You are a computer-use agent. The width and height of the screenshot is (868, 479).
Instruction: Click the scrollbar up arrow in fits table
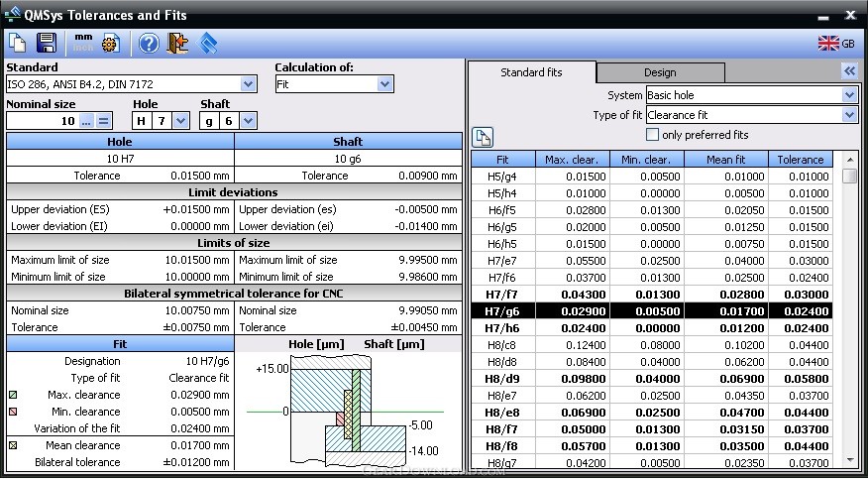(x=850, y=160)
